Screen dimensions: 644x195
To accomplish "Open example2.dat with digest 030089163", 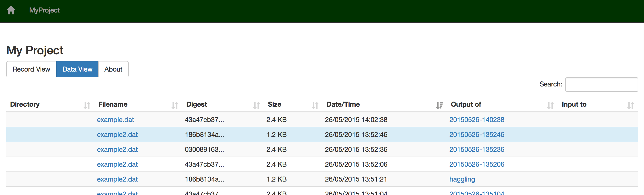I will click(117, 150).
